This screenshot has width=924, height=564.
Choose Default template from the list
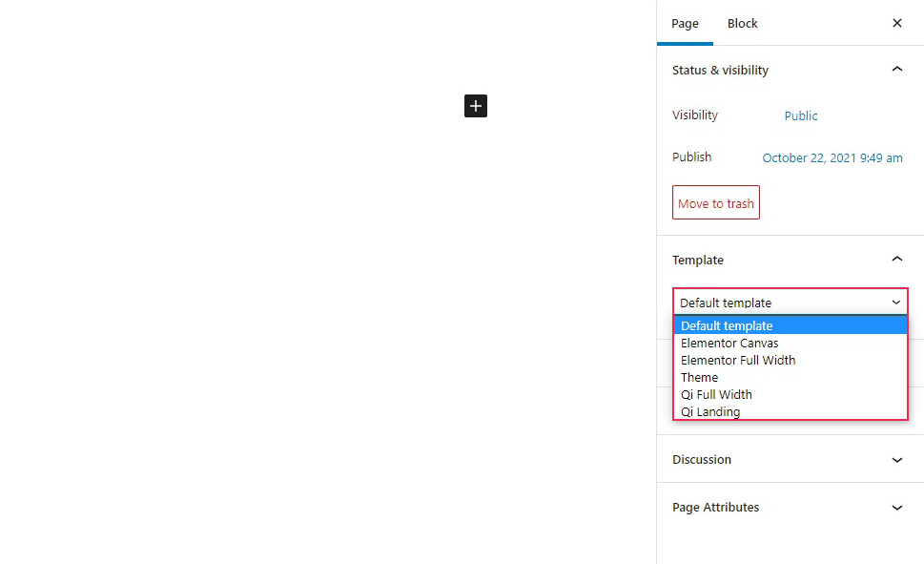point(727,325)
